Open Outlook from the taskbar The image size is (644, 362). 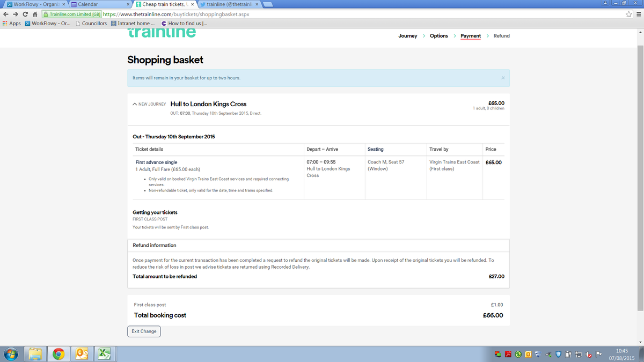coord(82,354)
